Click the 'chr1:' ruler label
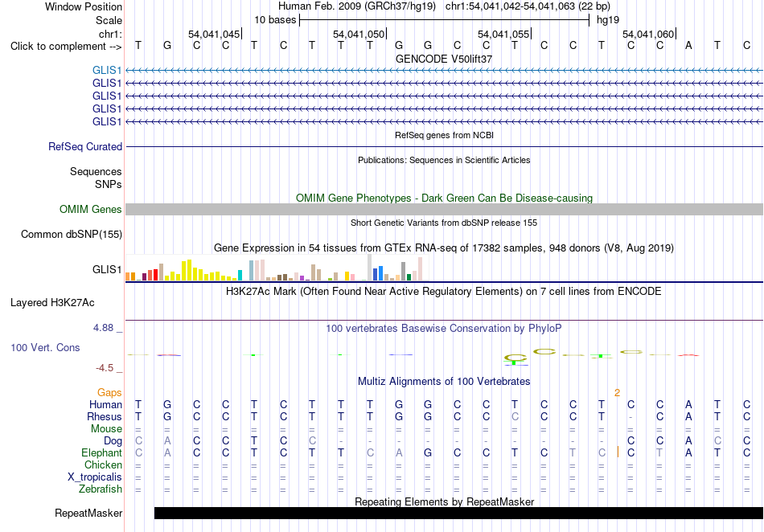Image resolution: width=764 pixels, height=532 pixels. [111, 34]
